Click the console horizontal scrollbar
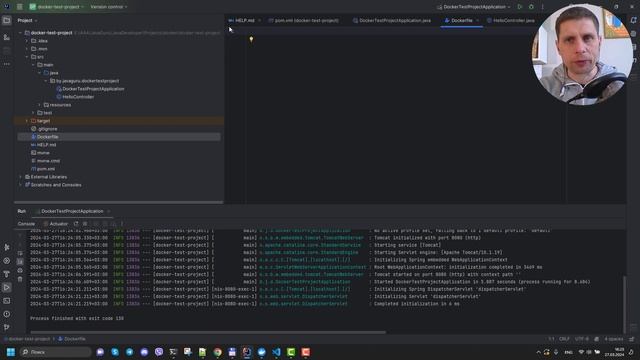 click(208, 332)
